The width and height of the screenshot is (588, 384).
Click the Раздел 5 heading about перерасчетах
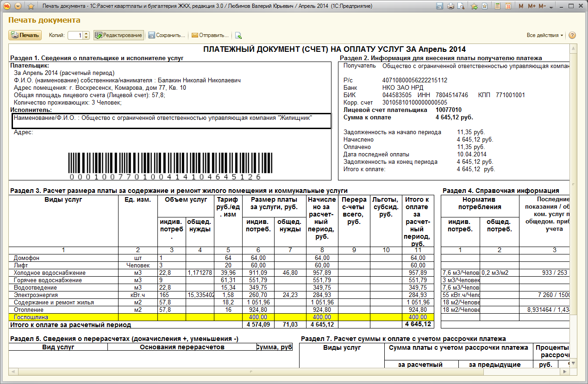[125, 339]
